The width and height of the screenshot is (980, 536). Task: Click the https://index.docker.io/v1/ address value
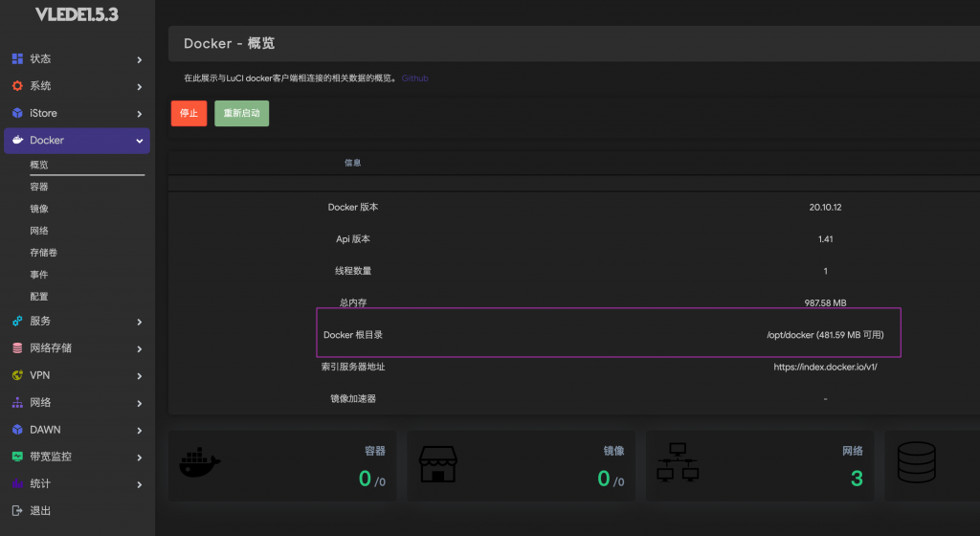tap(825, 367)
